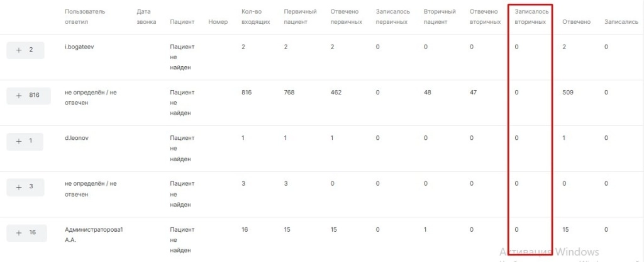Select the i.bogateev user cell

point(79,47)
